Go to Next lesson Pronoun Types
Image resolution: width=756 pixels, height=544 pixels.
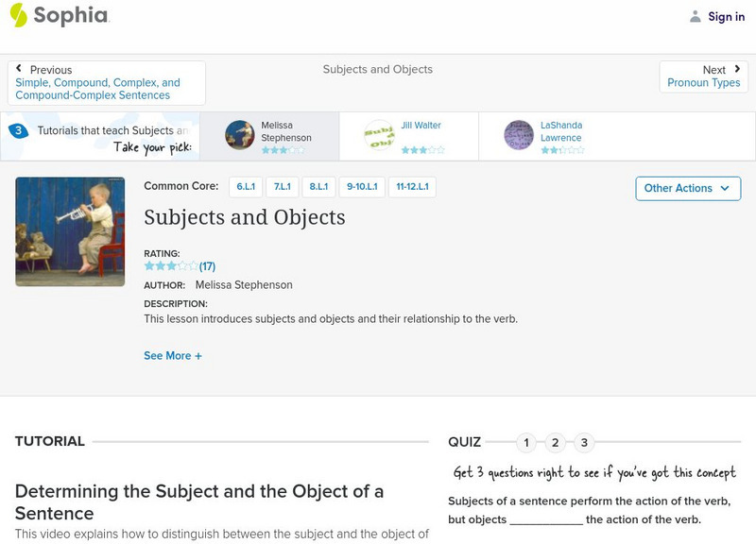pos(704,76)
